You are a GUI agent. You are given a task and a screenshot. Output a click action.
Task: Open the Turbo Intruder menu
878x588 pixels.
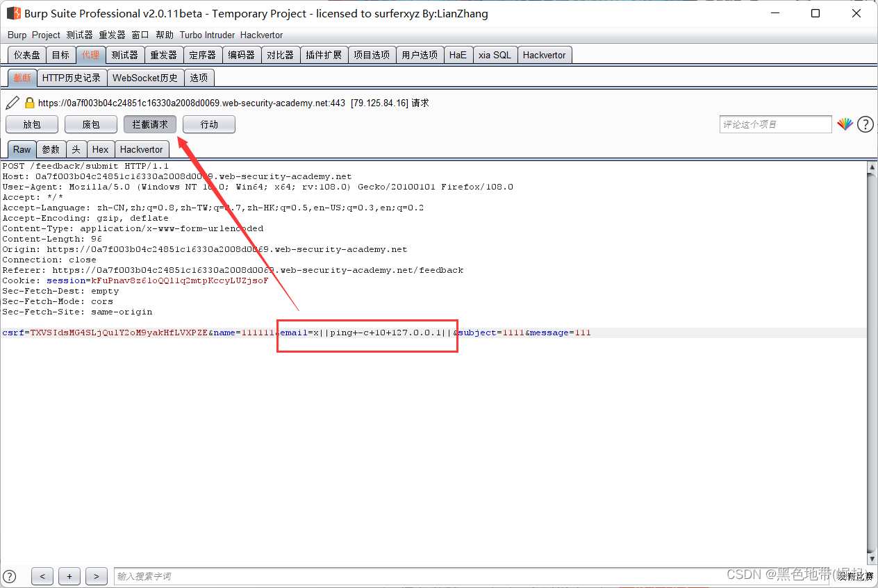[x=208, y=35]
